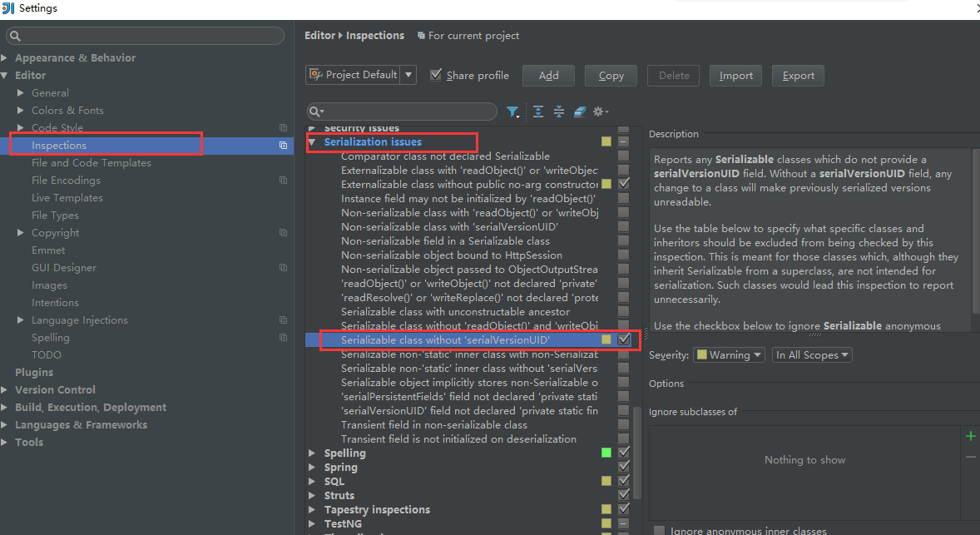Click the Editor breadcrumb in header
Screen dimensions: 980x535
click(320, 36)
